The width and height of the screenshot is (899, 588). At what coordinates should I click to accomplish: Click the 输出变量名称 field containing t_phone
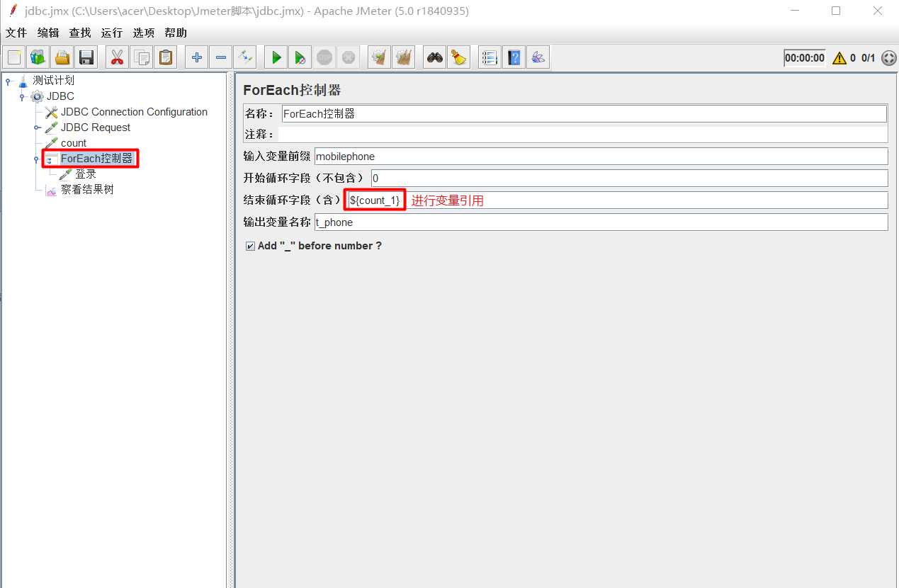point(601,222)
